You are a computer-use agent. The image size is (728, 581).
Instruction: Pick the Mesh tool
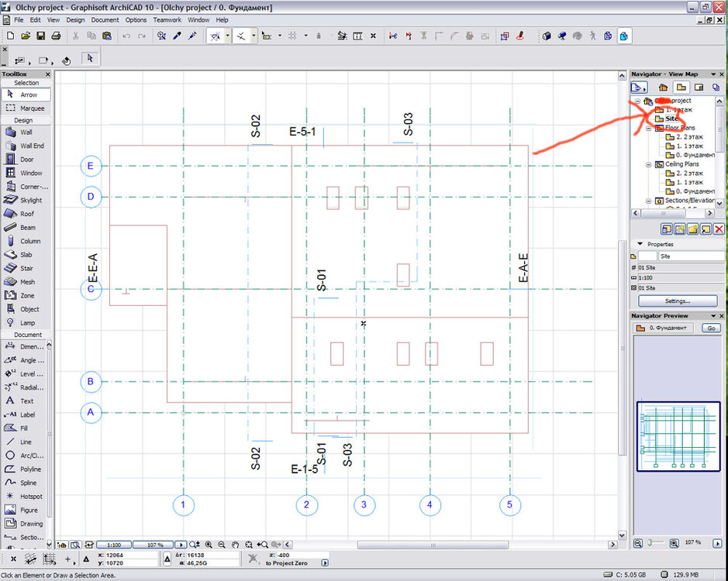coord(26,282)
